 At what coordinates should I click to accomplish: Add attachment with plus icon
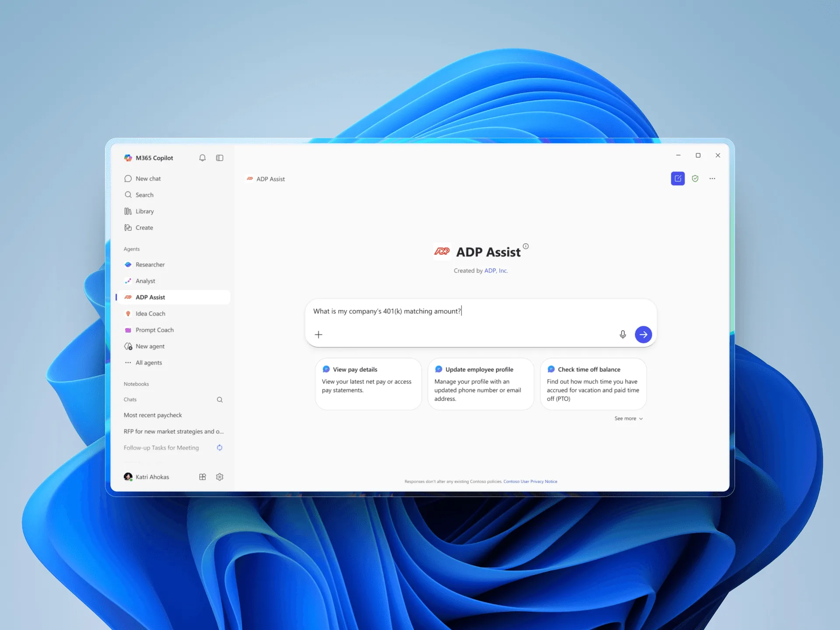pos(318,335)
